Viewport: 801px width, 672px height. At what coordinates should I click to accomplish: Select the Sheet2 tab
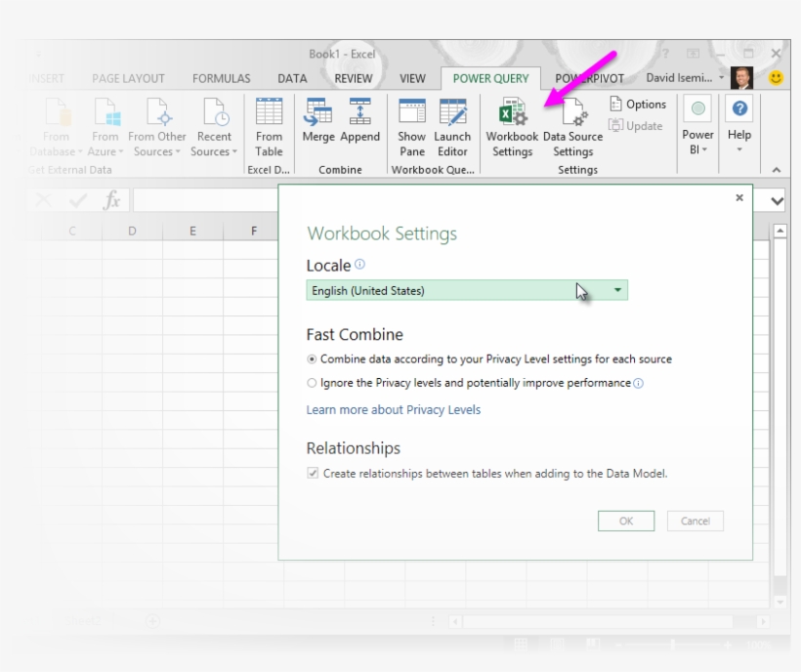click(x=83, y=621)
